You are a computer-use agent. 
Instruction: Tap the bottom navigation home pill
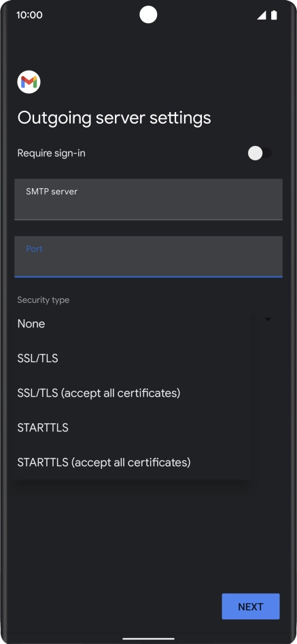point(148,639)
